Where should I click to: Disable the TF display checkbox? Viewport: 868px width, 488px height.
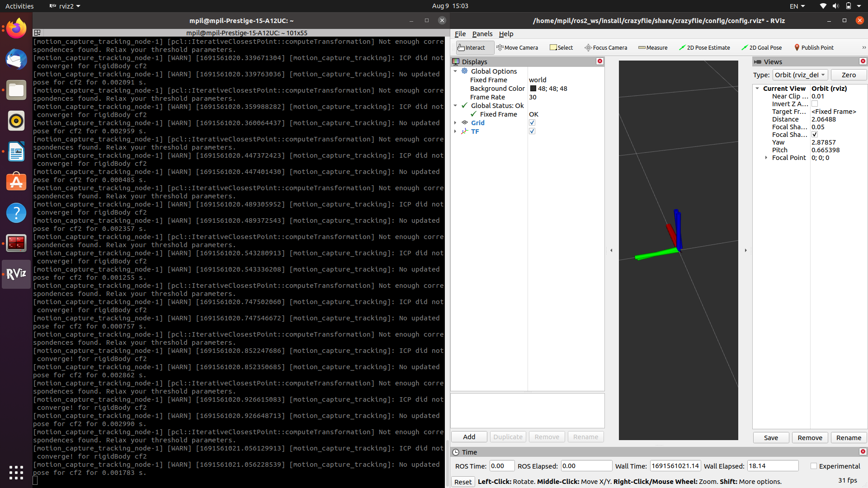coord(532,131)
